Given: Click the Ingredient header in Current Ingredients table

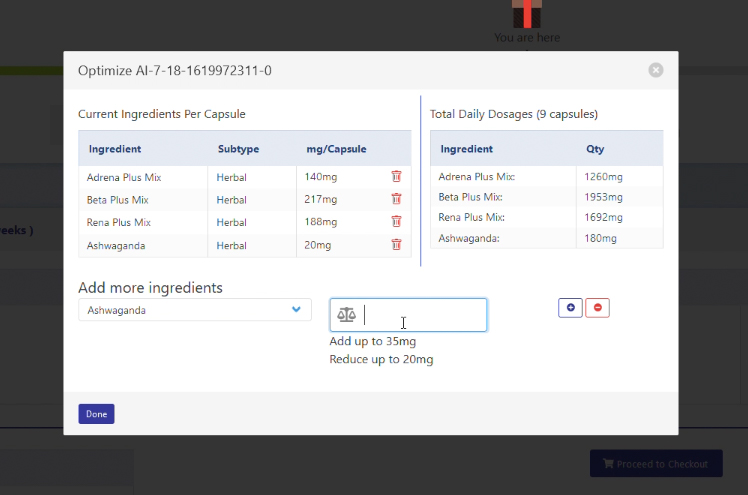Looking at the screenshot, I should point(114,149).
